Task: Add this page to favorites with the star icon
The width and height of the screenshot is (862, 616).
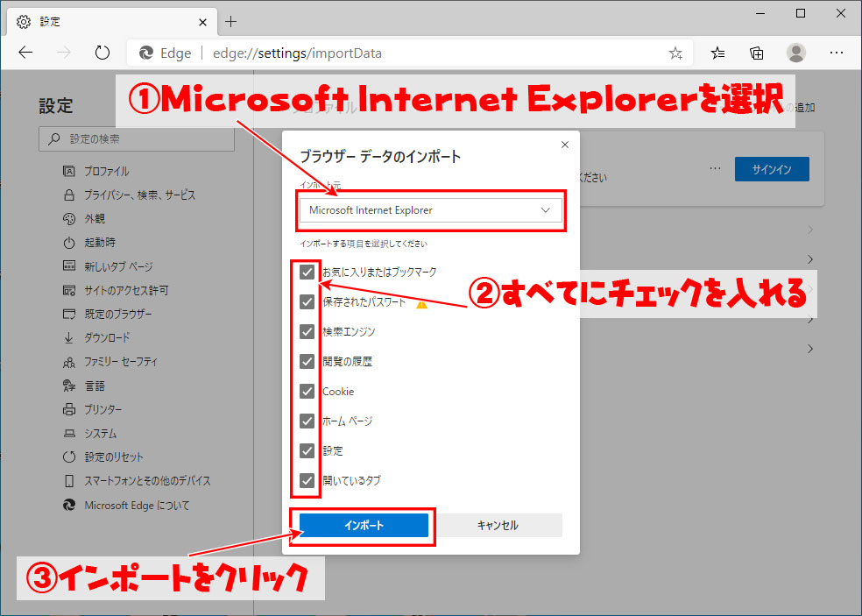Action: (x=675, y=53)
